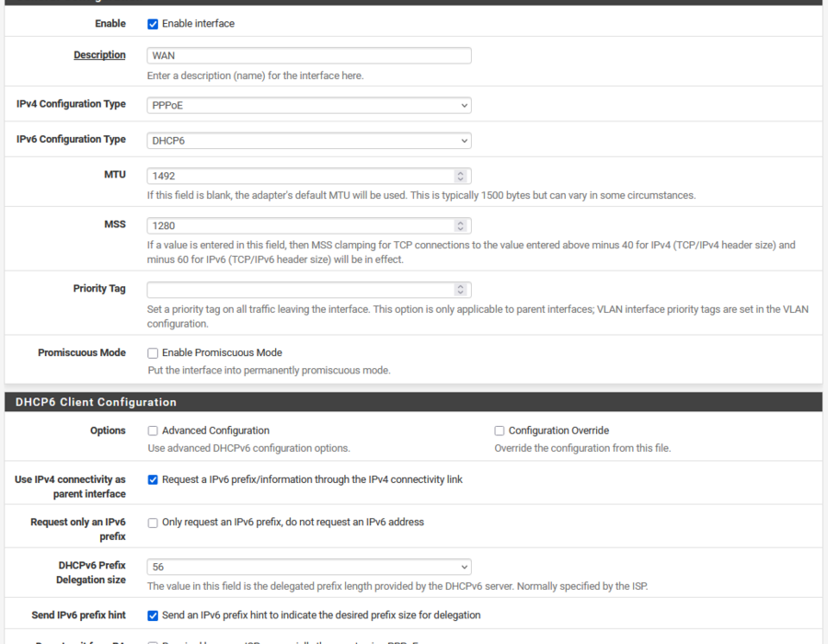Click the "IPv6 Configuration Type" label
Image resolution: width=828 pixels, height=644 pixels.
tap(71, 139)
